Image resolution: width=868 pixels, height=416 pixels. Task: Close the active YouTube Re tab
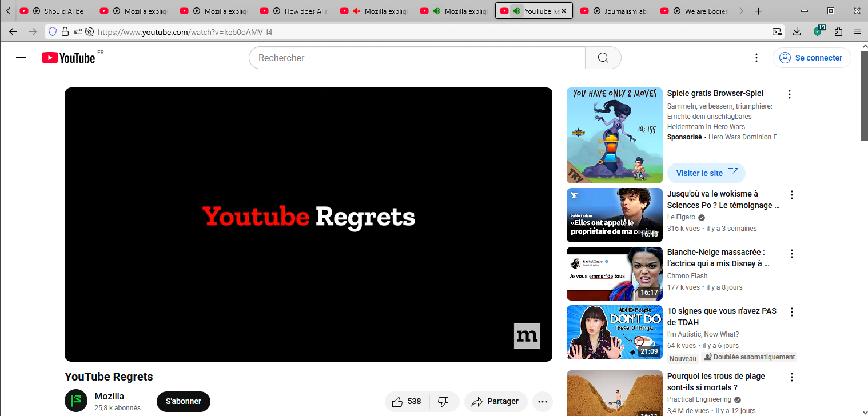[564, 11]
